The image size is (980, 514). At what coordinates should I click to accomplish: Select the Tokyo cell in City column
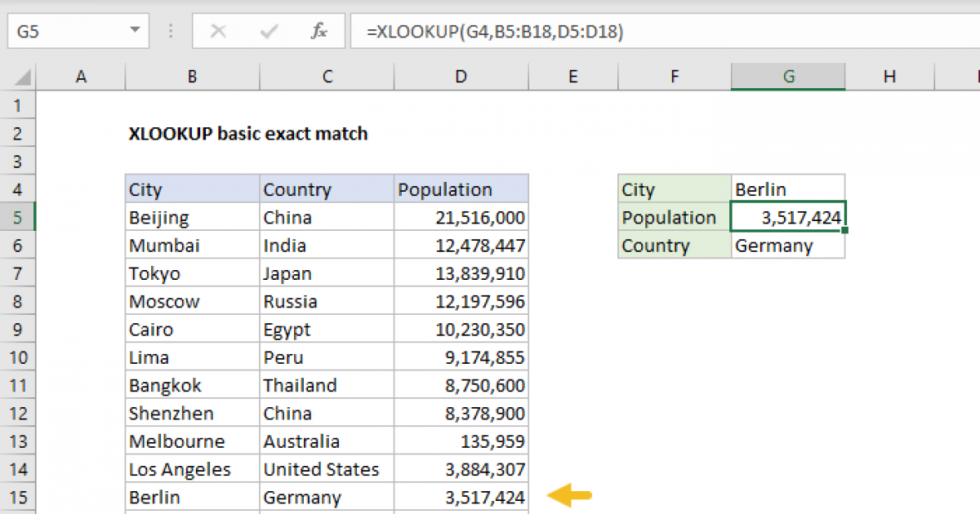192,274
